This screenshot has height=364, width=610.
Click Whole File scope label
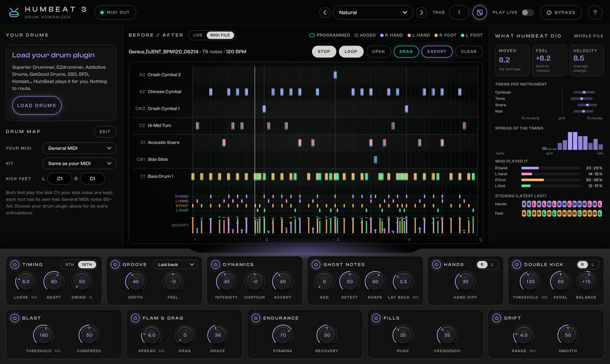point(589,36)
